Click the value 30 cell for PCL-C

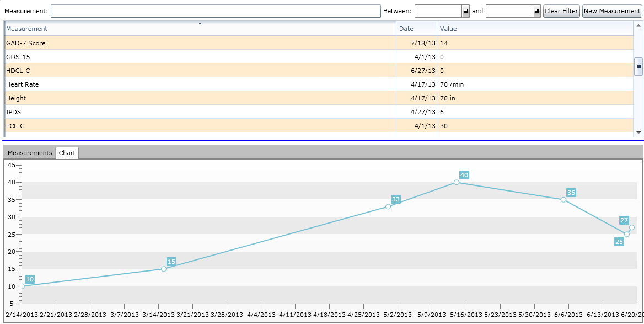(535, 126)
